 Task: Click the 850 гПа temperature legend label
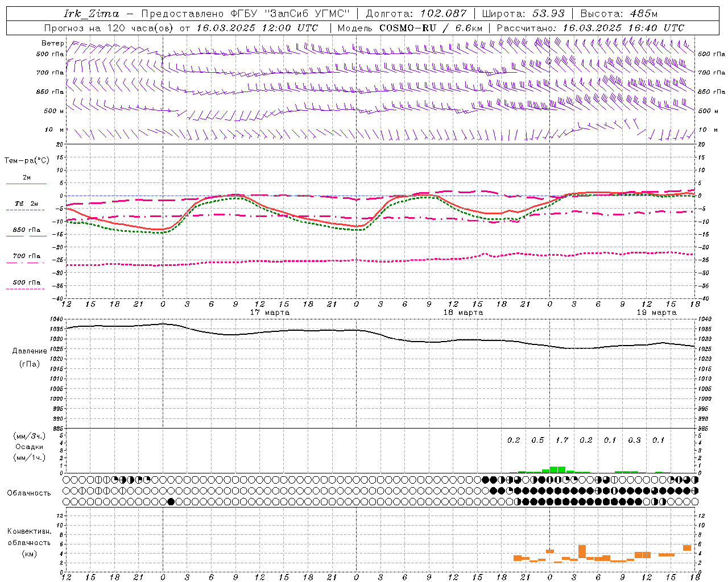pyautogui.click(x=27, y=230)
